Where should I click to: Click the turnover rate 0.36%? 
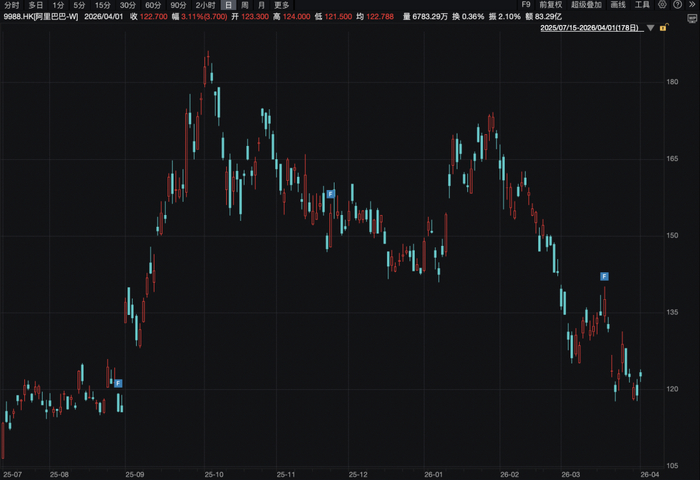point(473,17)
